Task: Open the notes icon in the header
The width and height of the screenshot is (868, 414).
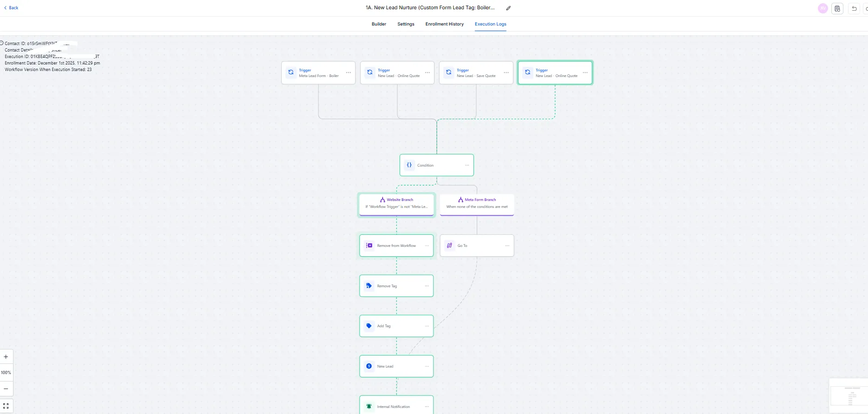Action: (837, 8)
